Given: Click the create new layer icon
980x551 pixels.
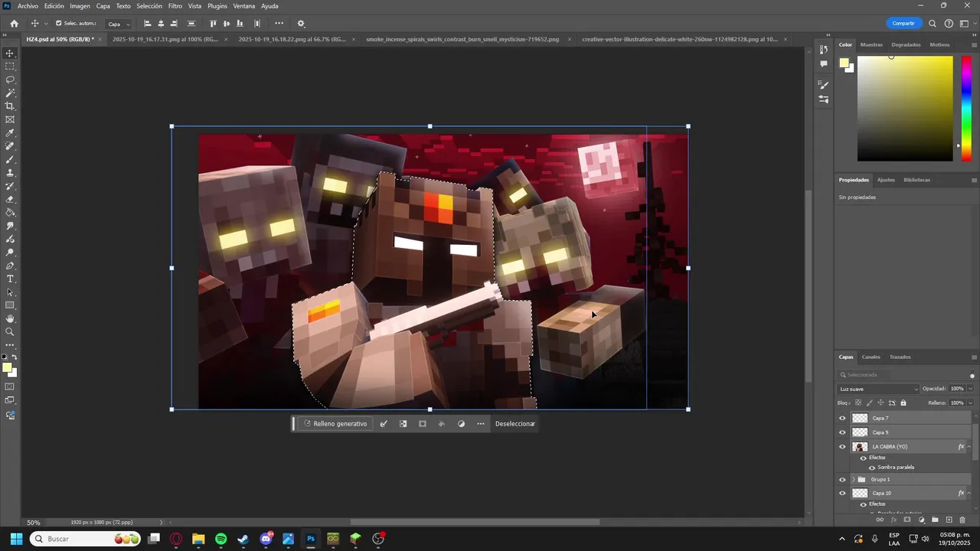Looking at the screenshot, I should click(949, 520).
